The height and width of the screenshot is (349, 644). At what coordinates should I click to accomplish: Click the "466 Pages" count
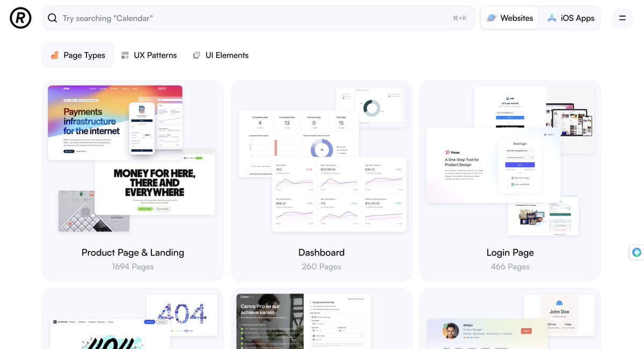(x=510, y=266)
